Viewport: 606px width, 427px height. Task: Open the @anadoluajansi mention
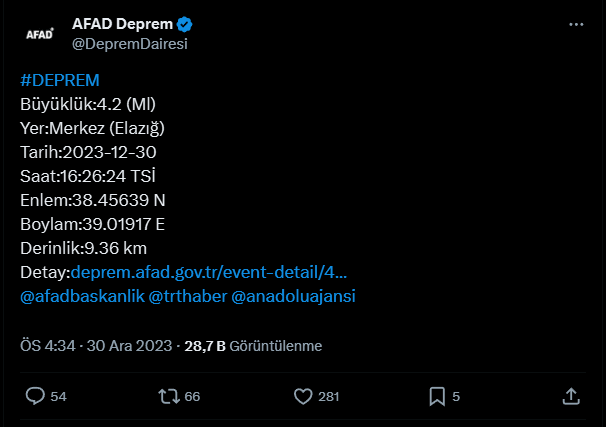tap(293, 296)
